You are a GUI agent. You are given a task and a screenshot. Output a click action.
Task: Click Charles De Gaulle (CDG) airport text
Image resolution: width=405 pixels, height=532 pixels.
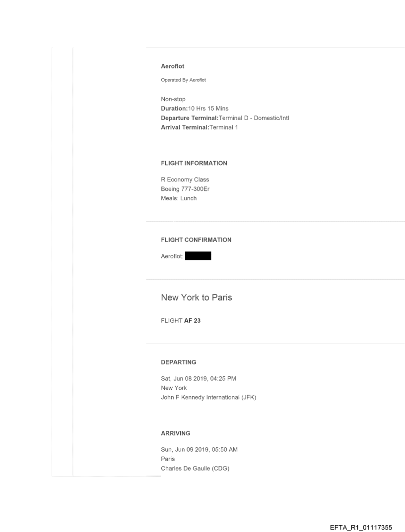[x=195, y=469]
